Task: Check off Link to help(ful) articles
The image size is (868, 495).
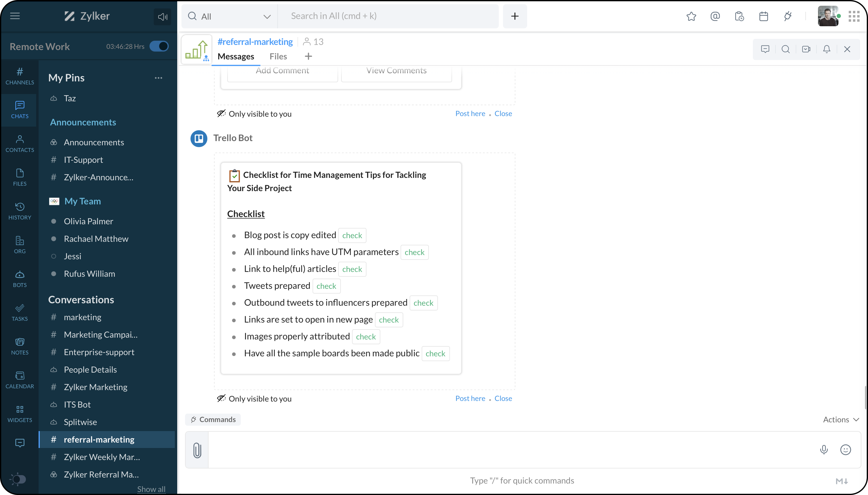Action: click(x=352, y=269)
